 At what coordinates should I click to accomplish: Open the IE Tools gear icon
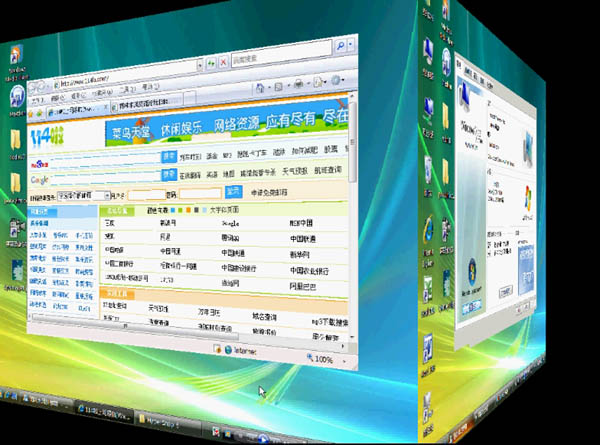336,80
